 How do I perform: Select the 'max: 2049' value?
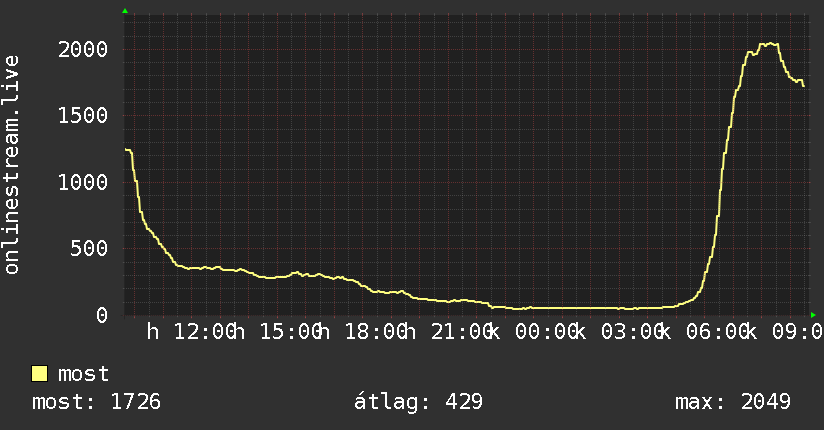[x=733, y=402]
